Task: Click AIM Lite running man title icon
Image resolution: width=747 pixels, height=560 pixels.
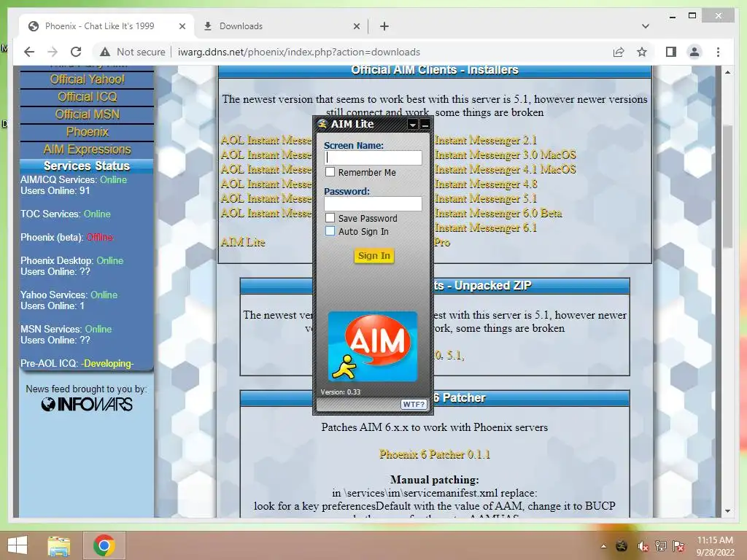Action: [322, 124]
